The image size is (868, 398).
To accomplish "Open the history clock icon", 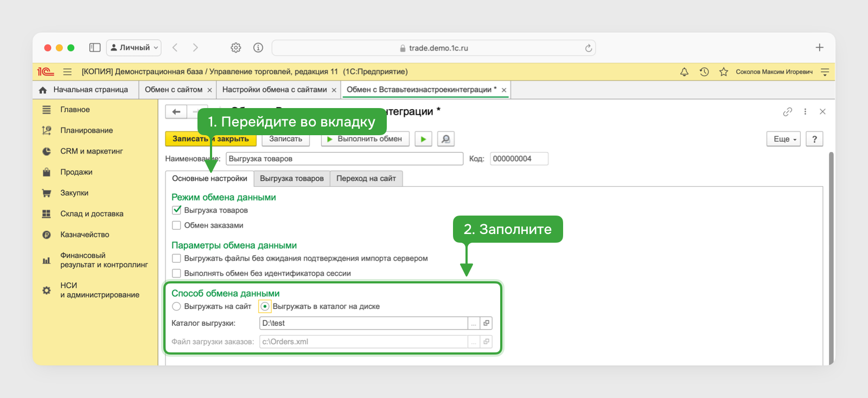I will (x=704, y=72).
